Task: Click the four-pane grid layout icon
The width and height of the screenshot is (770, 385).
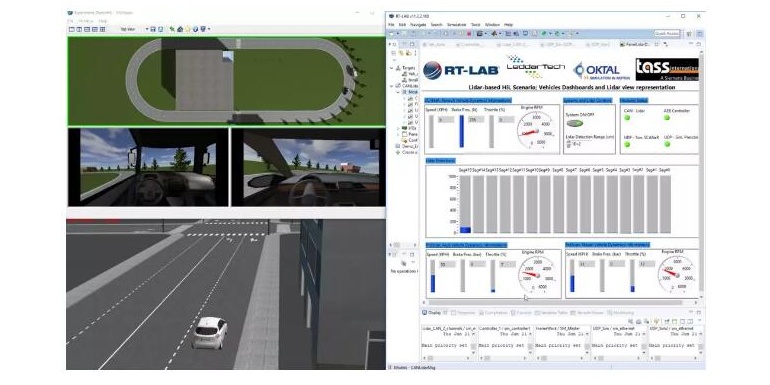Action: 102,29
